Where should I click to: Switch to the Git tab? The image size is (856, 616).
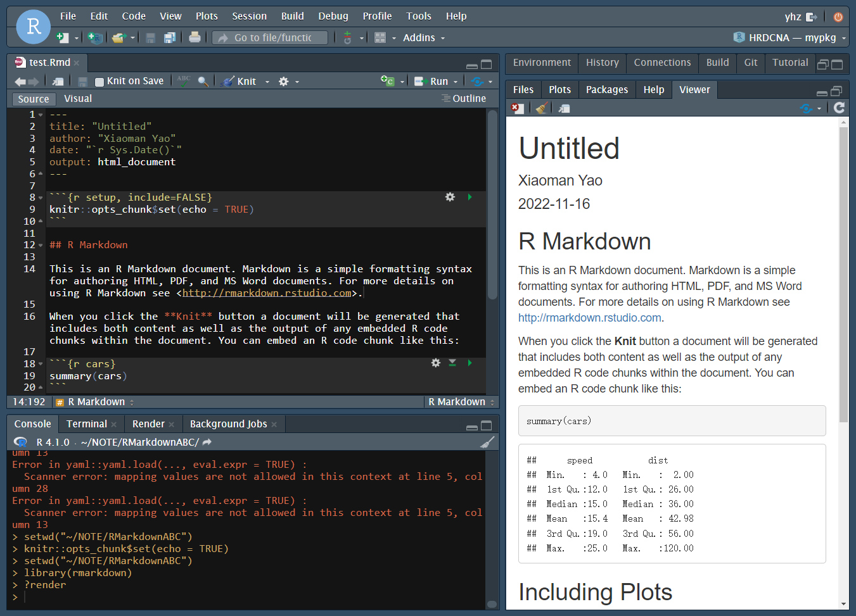pyautogui.click(x=751, y=63)
